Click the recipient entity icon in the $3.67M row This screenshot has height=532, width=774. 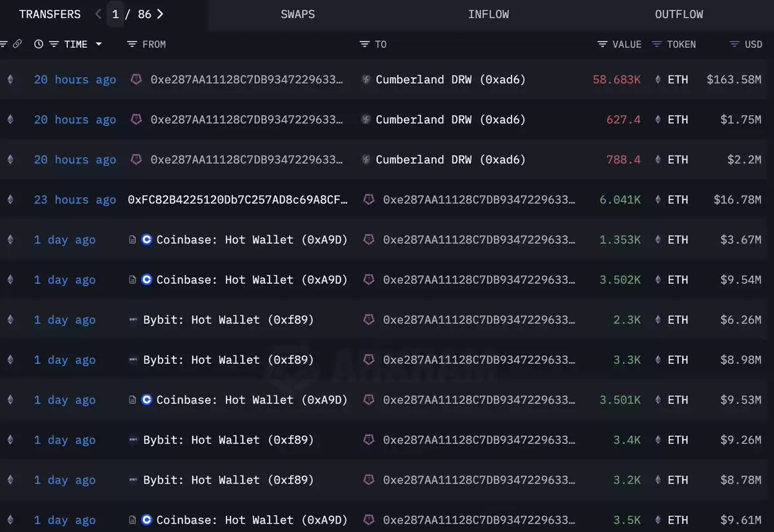369,240
